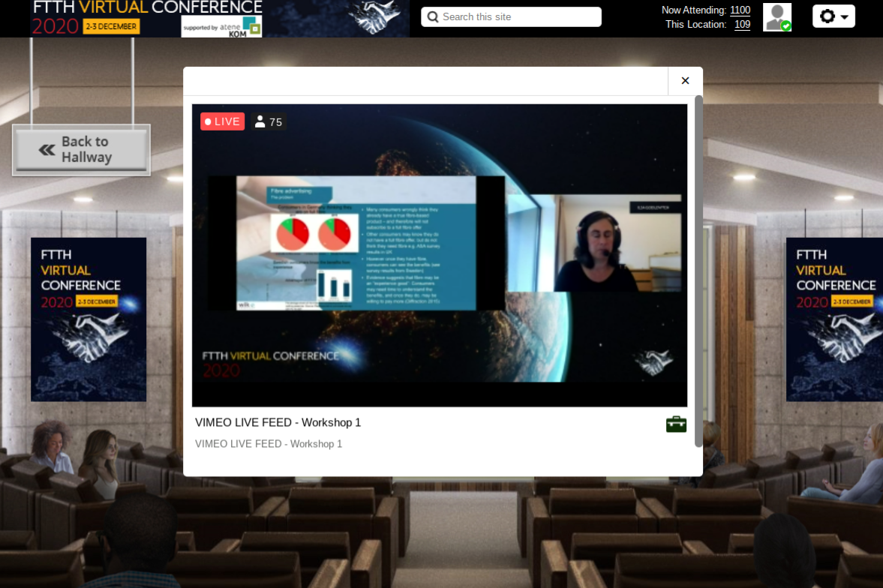Click the double-chevron back arrow icon

(x=47, y=150)
